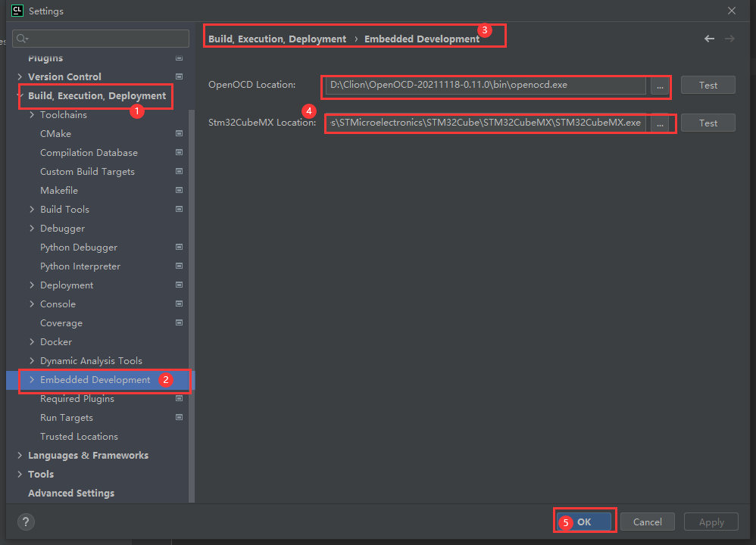Image resolution: width=756 pixels, height=545 pixels.
Task: Browse for OpenOCD location with ellipsis button
Action: point(660,86)
